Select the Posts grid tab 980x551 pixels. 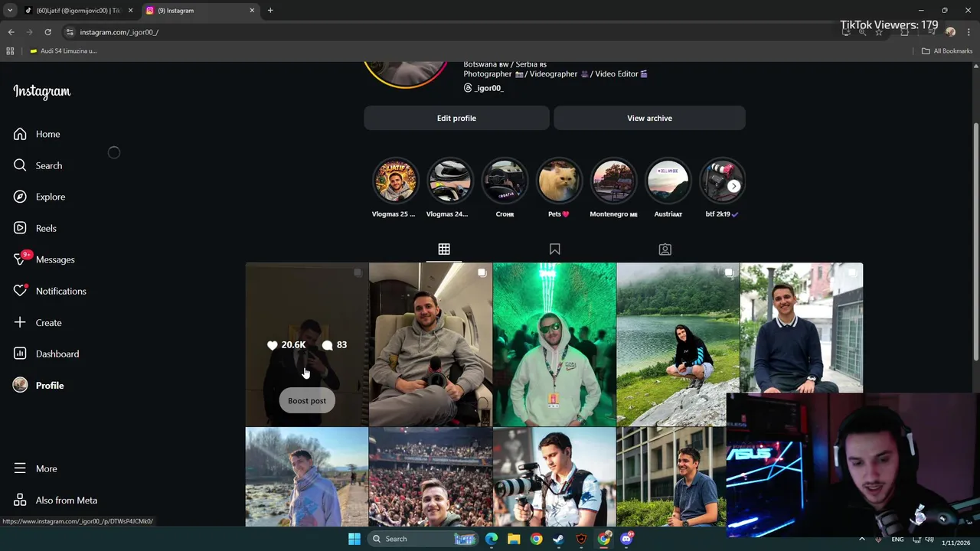(x=444, y=249)
